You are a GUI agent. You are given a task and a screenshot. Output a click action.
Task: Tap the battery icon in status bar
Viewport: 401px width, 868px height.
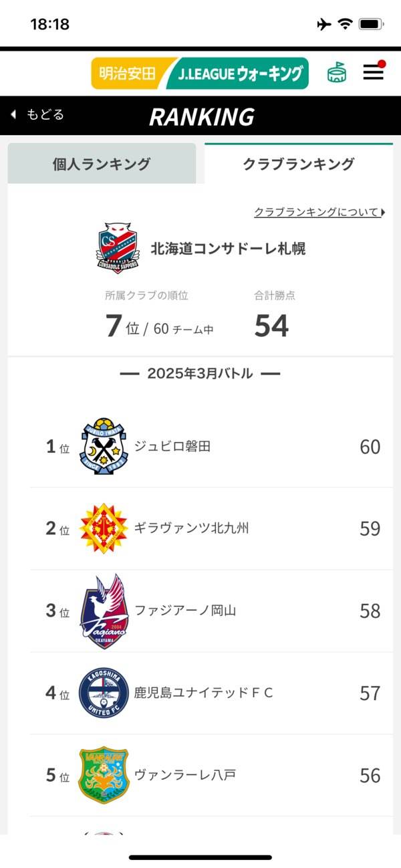click(x=370, y=25)
